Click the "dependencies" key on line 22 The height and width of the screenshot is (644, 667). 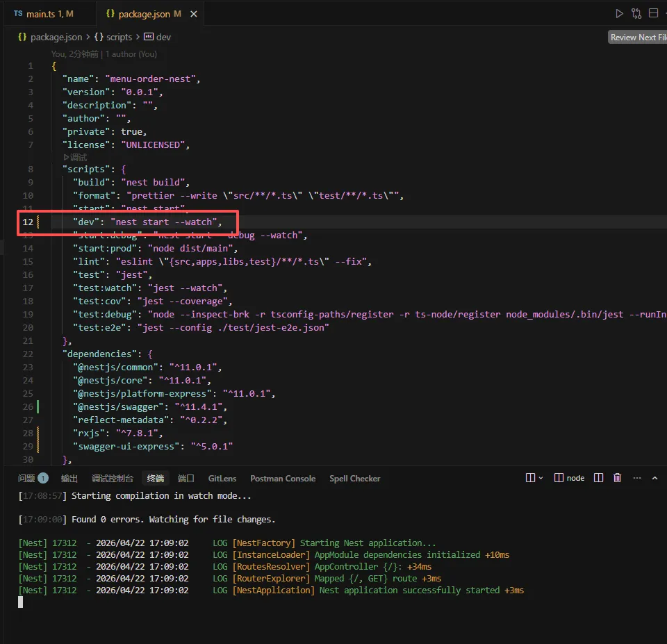pos(99,354)
